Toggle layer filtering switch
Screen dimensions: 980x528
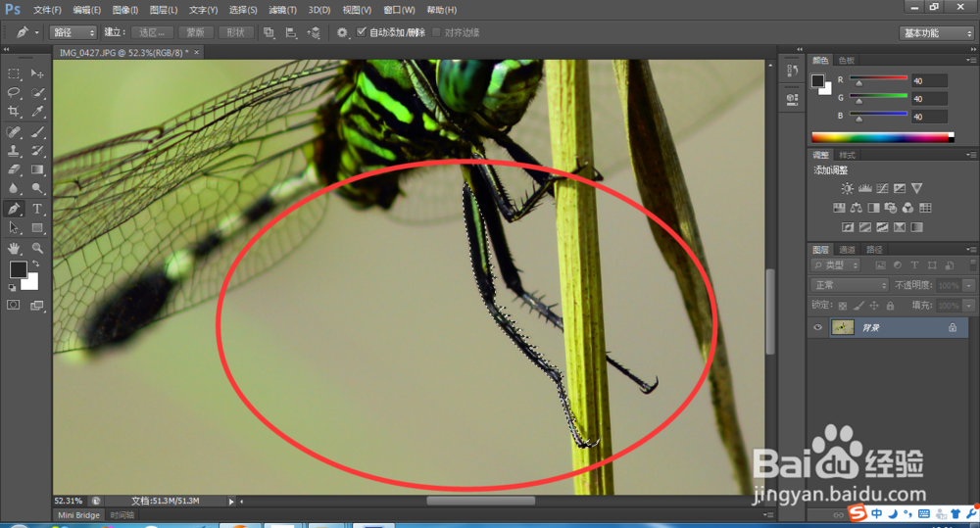coord(972,264)
